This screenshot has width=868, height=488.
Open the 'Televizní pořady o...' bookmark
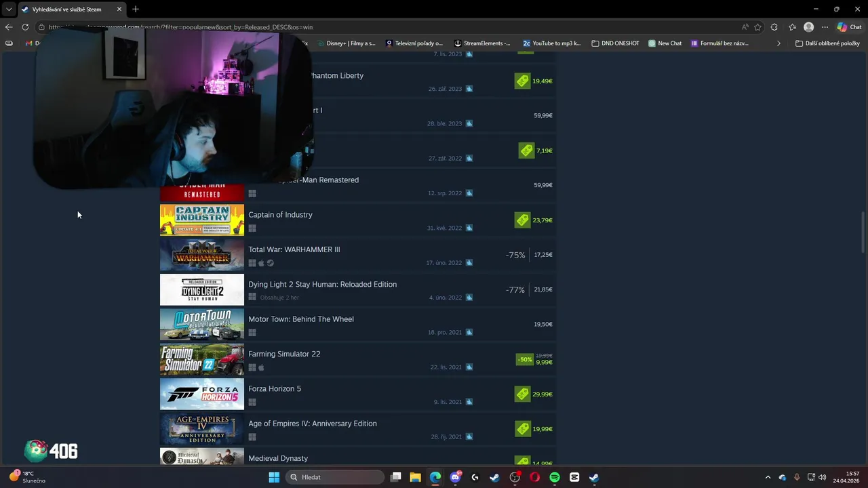(414, 43)
